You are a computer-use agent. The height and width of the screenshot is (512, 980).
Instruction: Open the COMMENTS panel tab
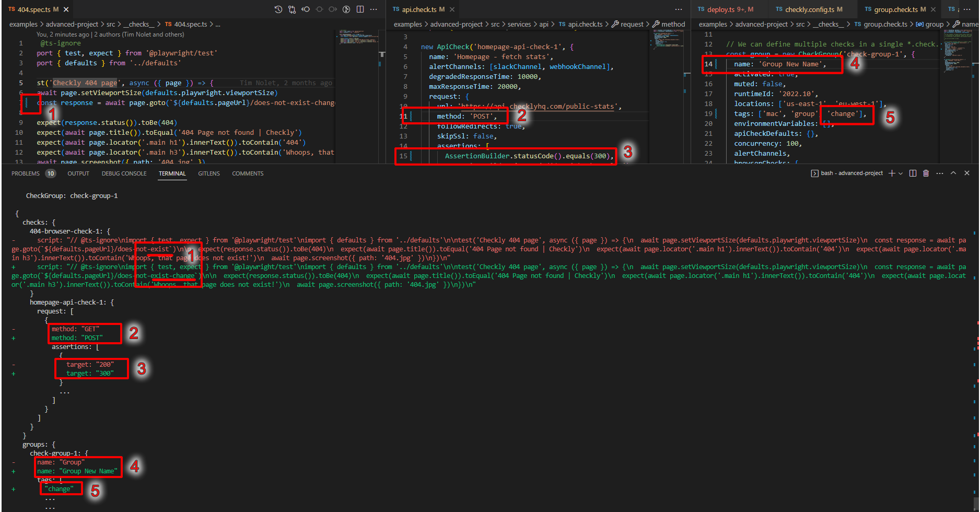(248, 173)
